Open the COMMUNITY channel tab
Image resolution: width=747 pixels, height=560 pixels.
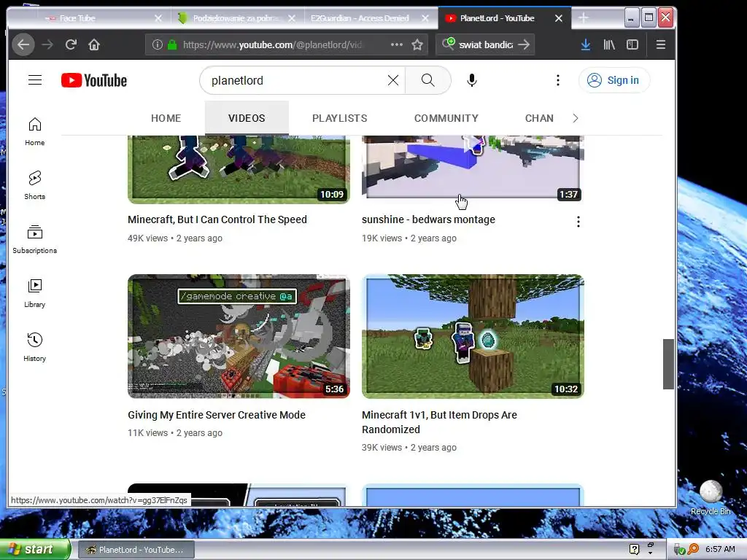(446, 118)
